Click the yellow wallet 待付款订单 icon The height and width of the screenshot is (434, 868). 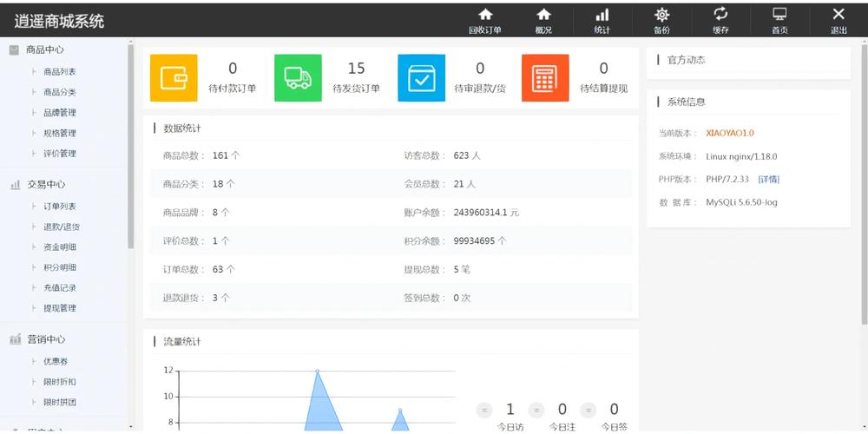[174, 78]
